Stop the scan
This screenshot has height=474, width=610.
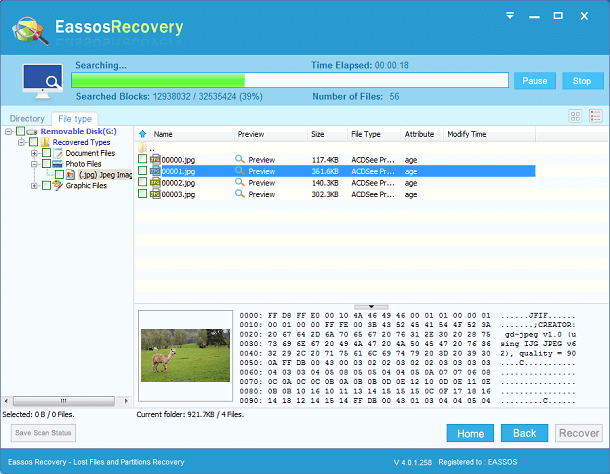582,81
